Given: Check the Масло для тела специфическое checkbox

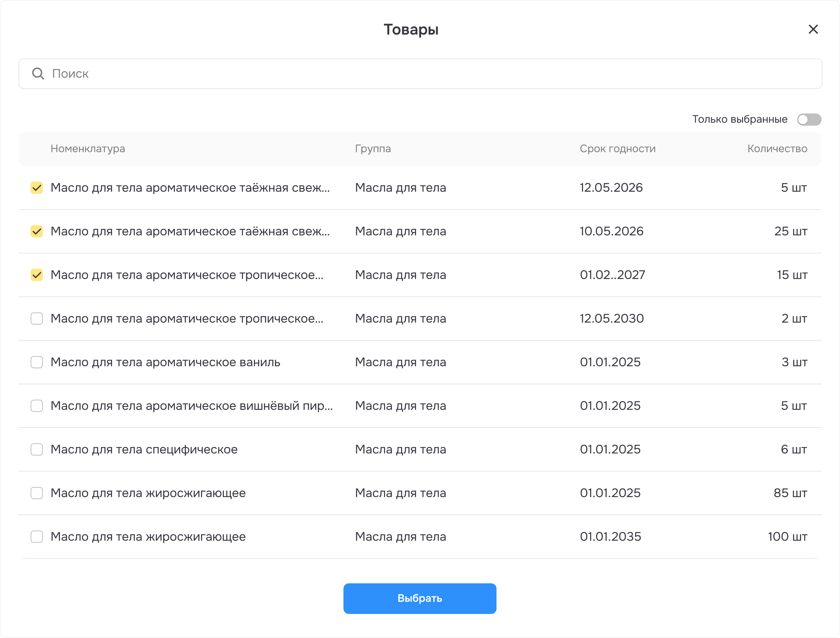Looking at the screenshot, I should [37, 450].
